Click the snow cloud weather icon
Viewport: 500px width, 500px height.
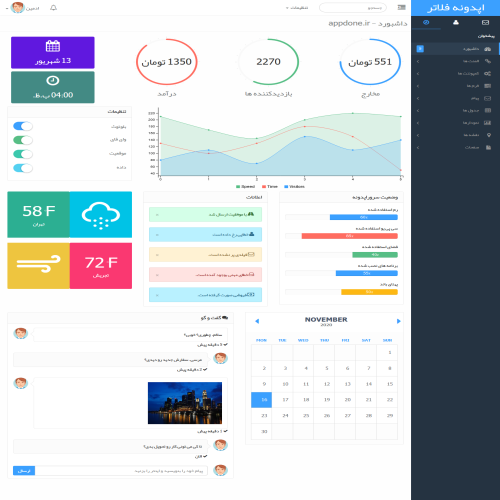point(101,215)
